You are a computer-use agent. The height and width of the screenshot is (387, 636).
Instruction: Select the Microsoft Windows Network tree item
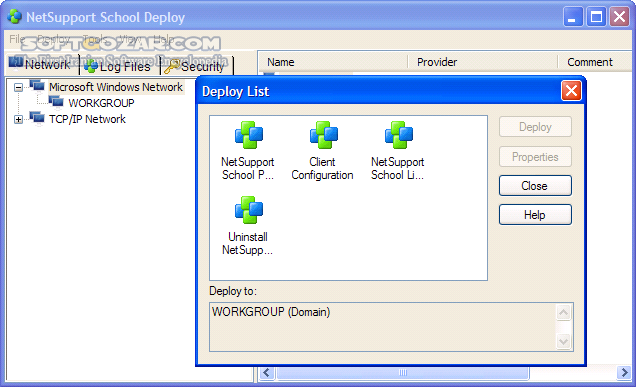point(116,87)
